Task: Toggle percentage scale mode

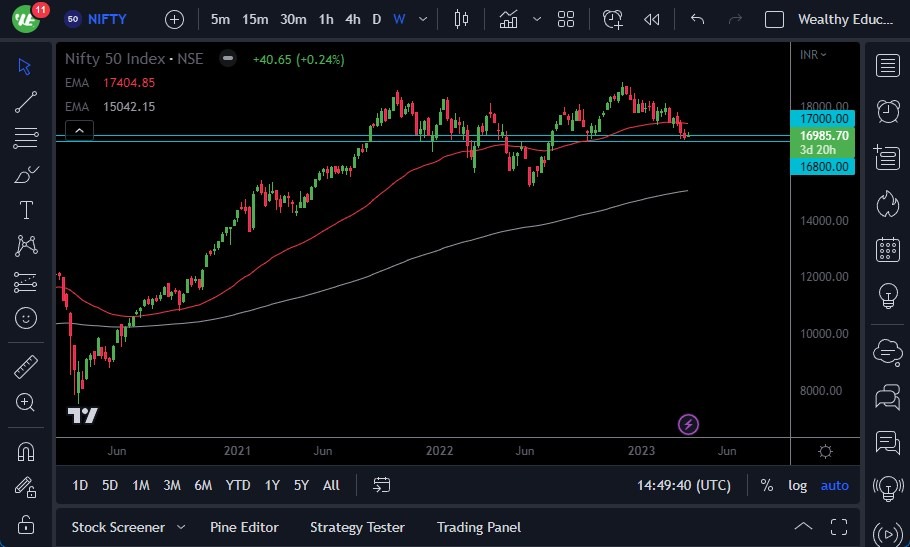Action: 766,485
